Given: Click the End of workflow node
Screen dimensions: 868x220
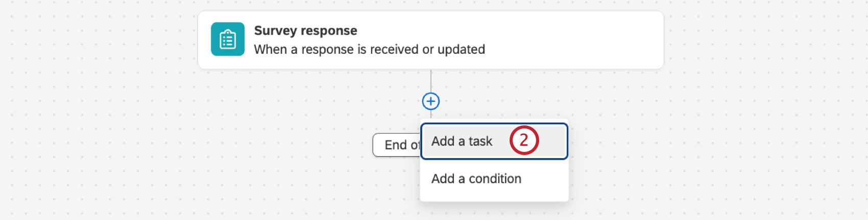Looking at the screenshot, I should (397, 145).
